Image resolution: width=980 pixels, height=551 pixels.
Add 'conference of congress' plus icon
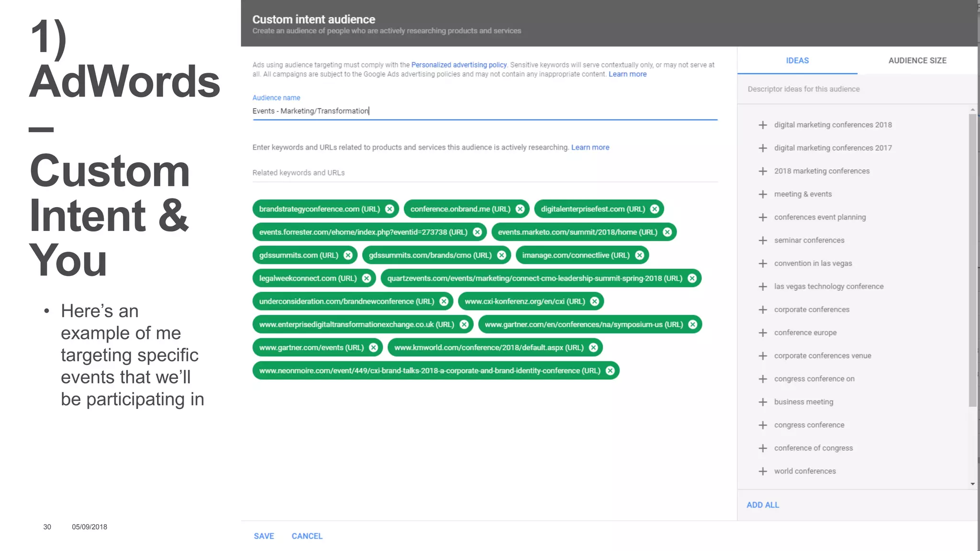[763, 448]
